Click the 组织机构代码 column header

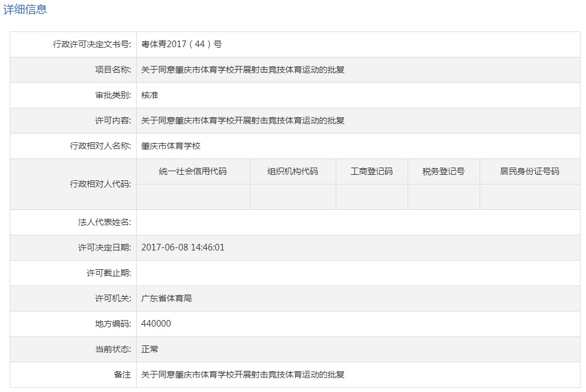pyautogui.click(x=293, y=171)
